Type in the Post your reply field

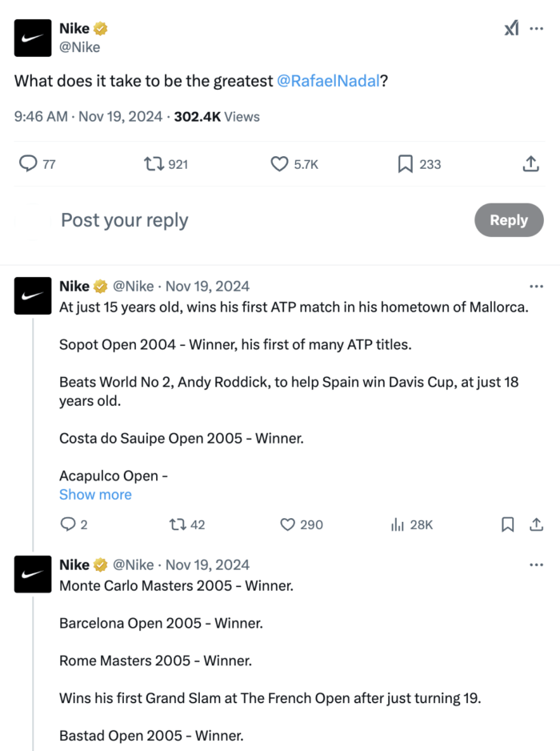click(x=240, y=220)
